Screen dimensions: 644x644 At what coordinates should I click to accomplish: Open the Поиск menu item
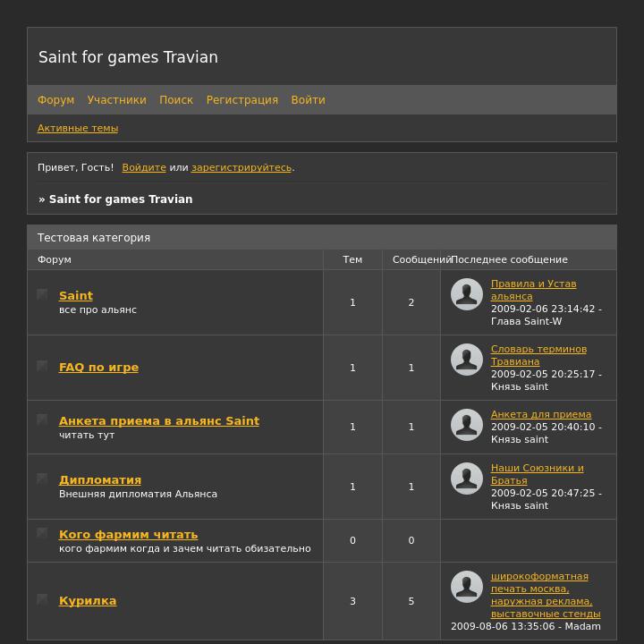[x=176, y=100]
